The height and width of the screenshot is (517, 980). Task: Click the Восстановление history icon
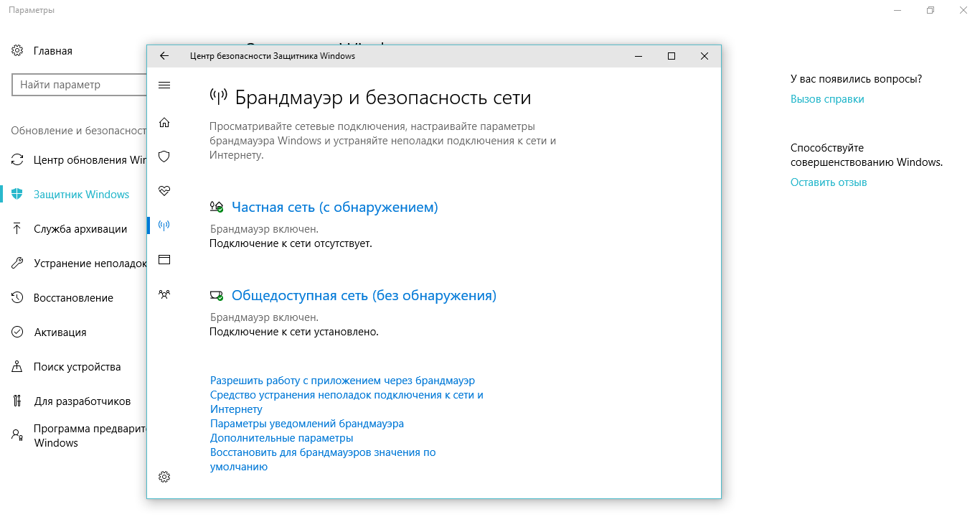(x=17, y=297)
